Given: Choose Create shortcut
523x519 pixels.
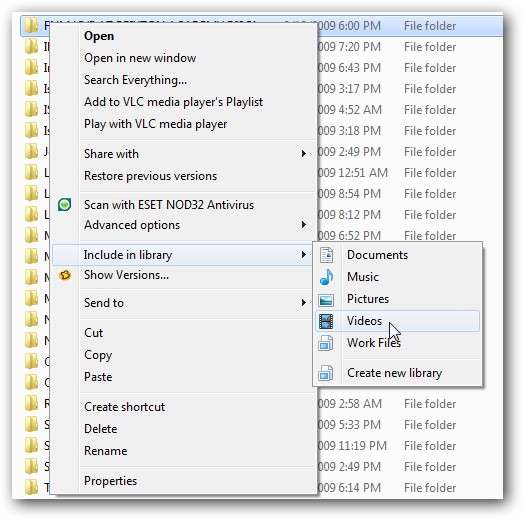Looking at the screenshot, I should point(124,407).
